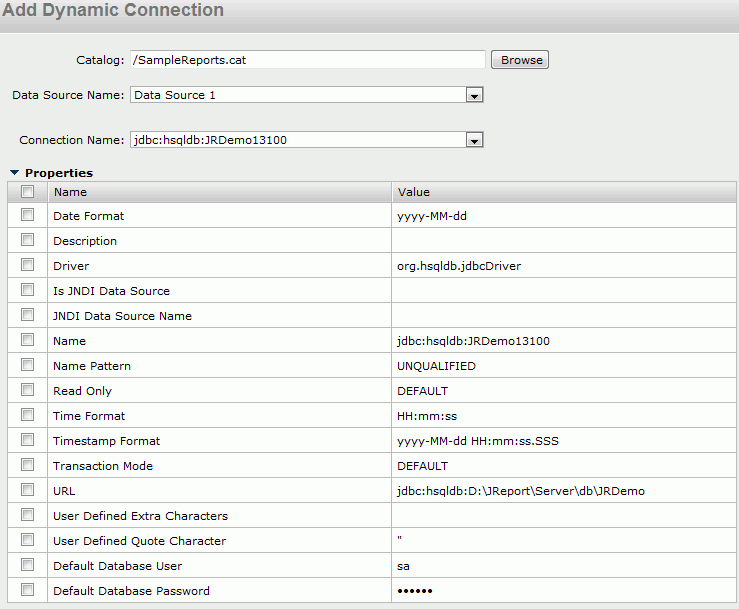
Task: Tick the select-all checkbox in header row
Action: (x=27, y=191)
